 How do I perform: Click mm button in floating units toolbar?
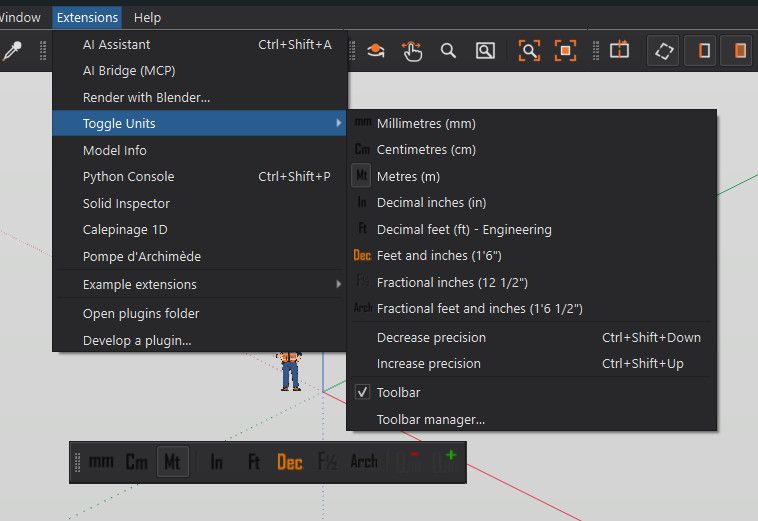[101, 462]
